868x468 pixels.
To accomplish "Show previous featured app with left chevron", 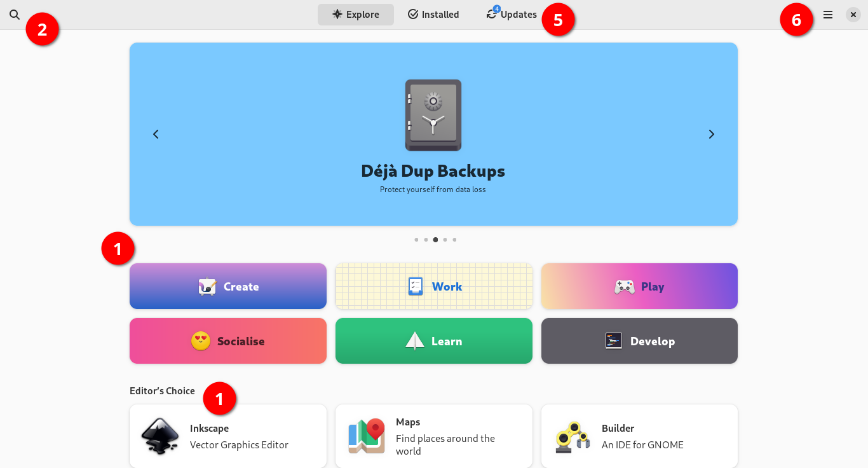I will tap(156, 134).
